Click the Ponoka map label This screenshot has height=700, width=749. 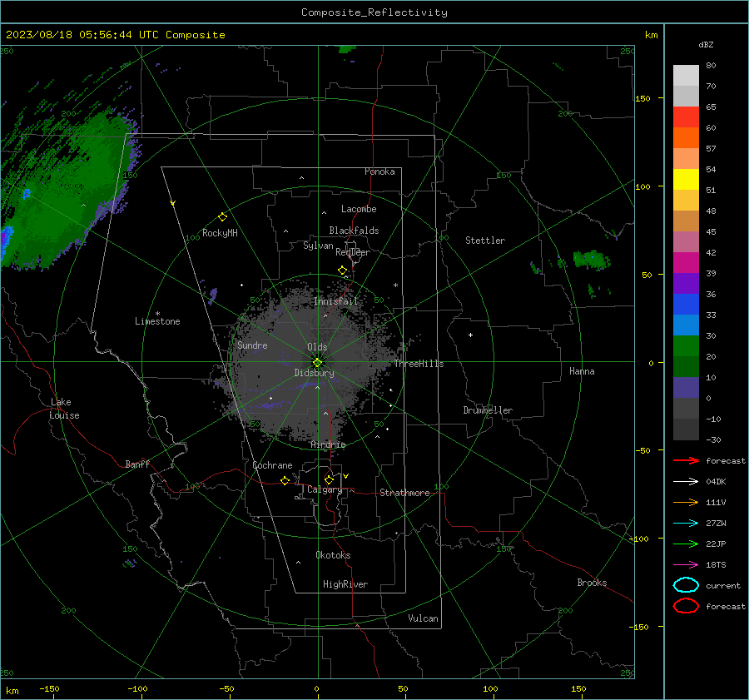tap(379, 171)
